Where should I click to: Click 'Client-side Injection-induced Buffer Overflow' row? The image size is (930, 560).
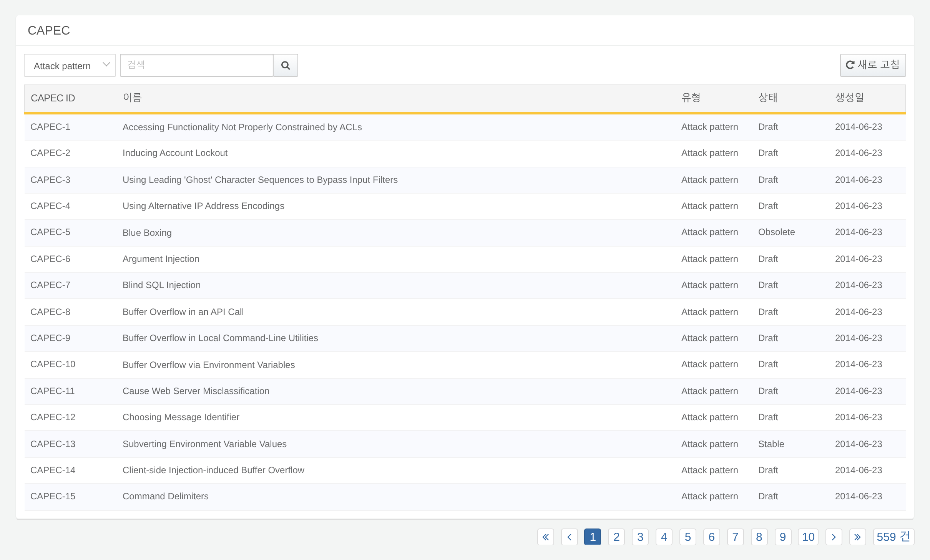pyautogui.click(x=465, y=470)
